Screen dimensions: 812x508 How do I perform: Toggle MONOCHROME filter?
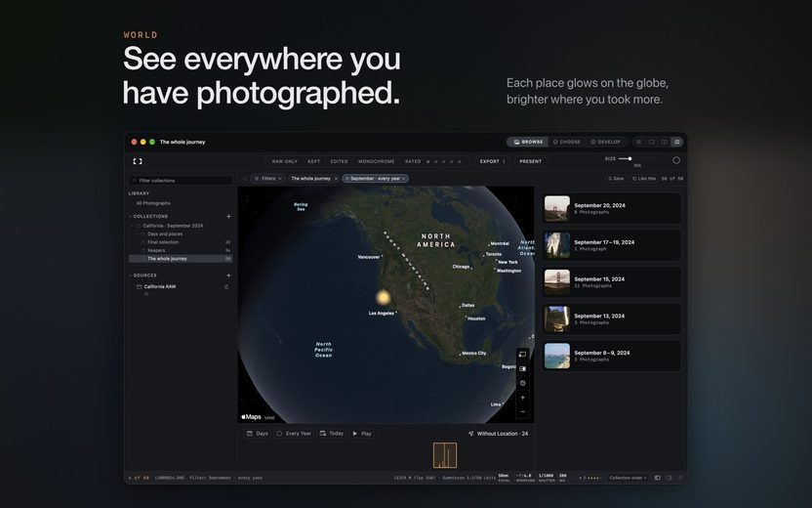pyautogui.click(x=377, y=161)
